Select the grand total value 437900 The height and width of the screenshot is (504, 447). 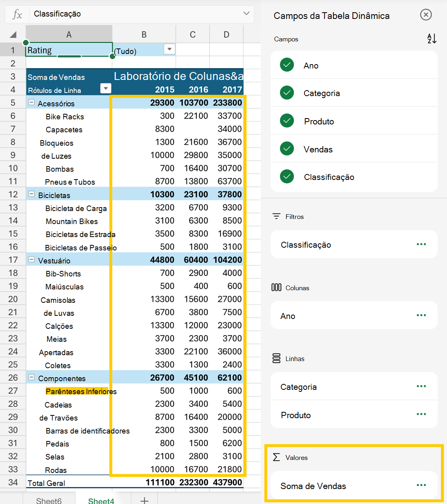tap(227, 482)
